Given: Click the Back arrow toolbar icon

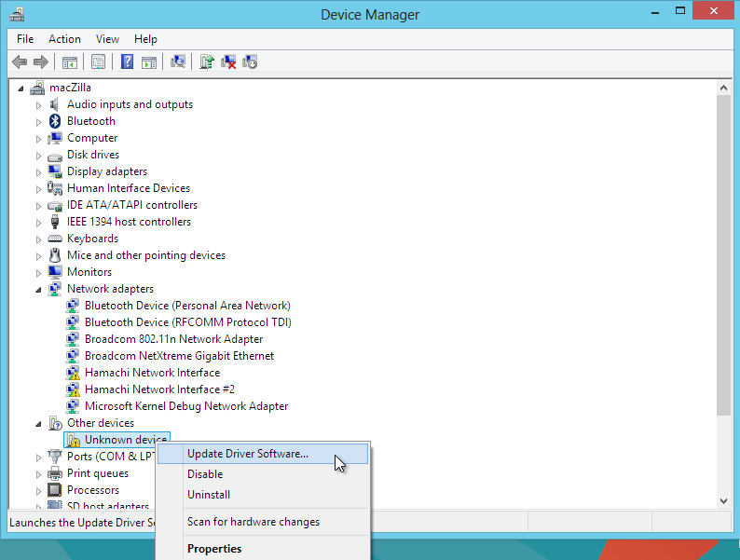Looking at the screenshot, I should click(20, 61).
